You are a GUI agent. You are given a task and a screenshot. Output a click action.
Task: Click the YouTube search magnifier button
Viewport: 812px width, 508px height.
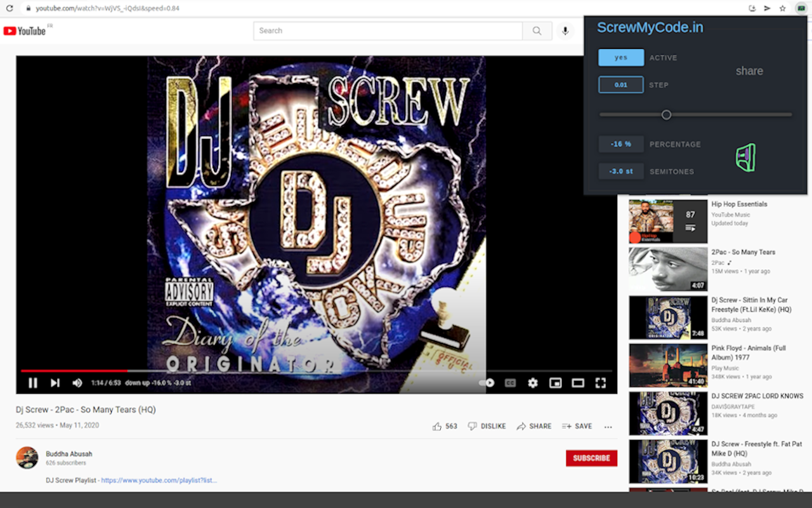(537, 30)
